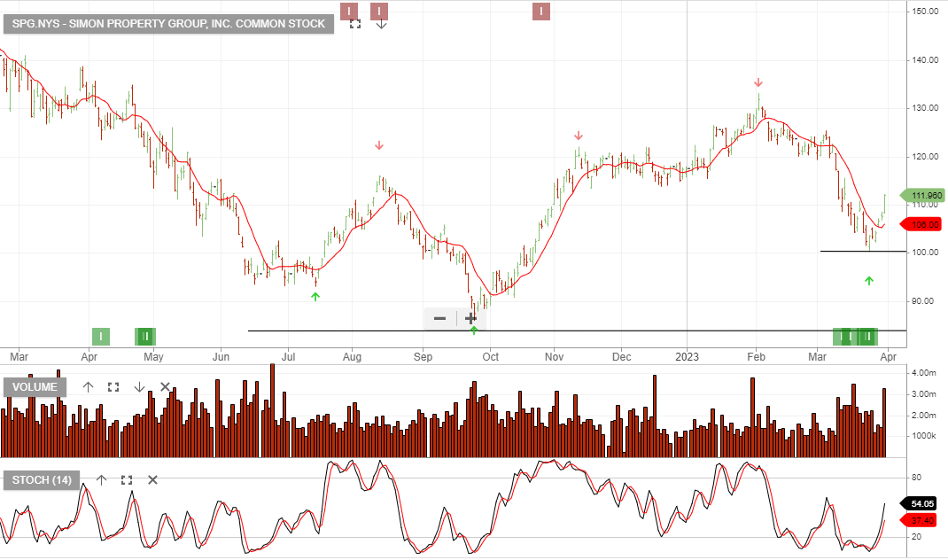Select the red 106.00 moving average tag

tap(921, 225)
